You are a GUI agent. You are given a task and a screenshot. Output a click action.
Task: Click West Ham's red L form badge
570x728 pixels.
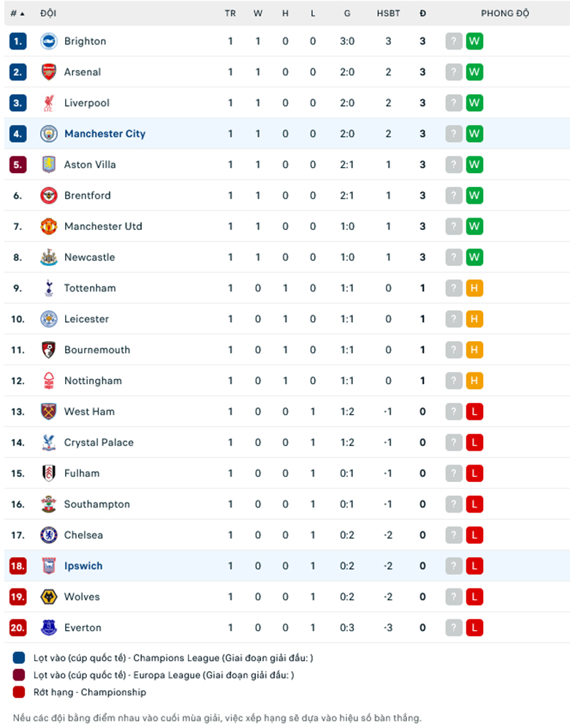point(475,412)
